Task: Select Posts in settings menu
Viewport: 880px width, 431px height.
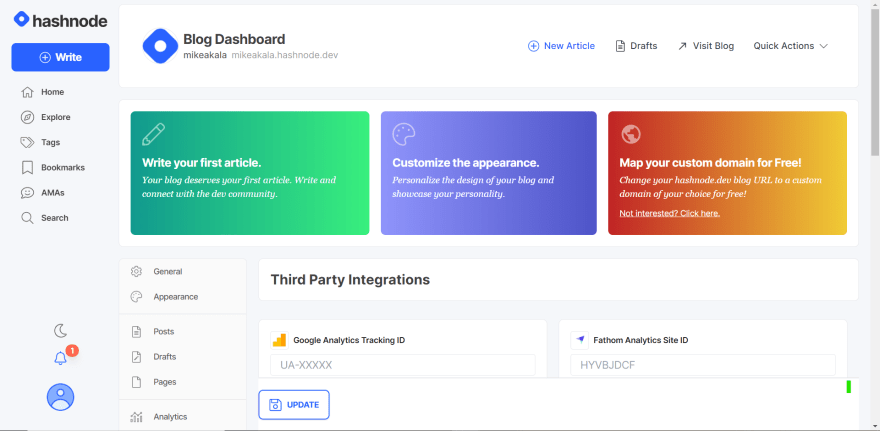Action: [182, 332]
